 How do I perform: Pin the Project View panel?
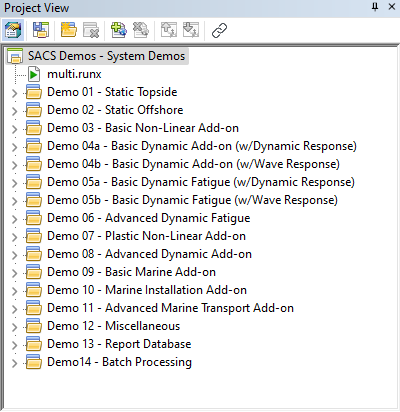click(375, 7)
